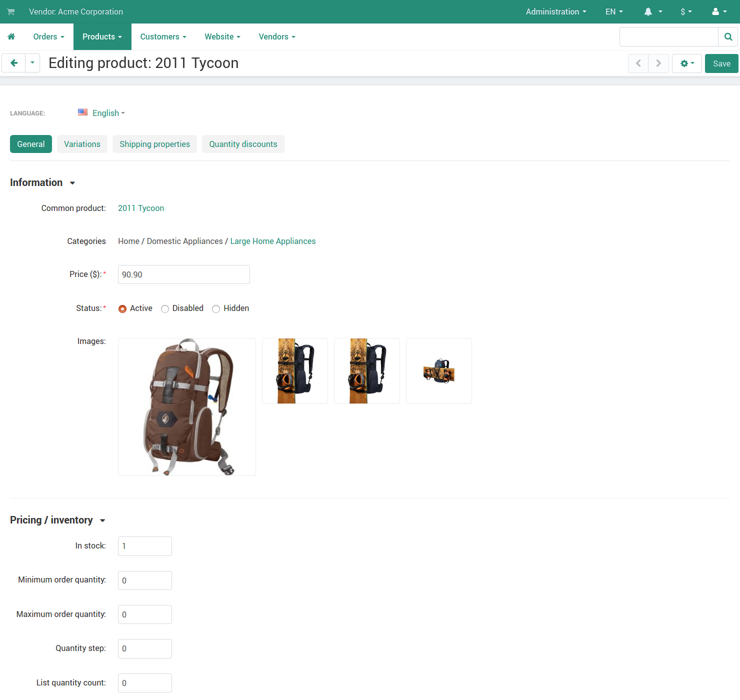740x700 pixels.
Task: Open the user account icon menu
Action: (719, 11)
